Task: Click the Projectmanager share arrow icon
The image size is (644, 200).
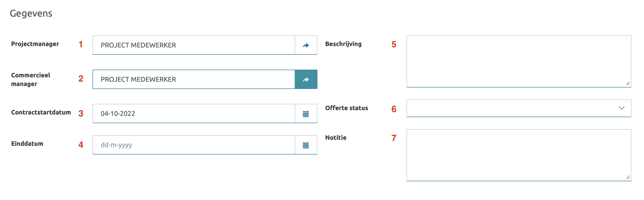Action: point(306,45)
